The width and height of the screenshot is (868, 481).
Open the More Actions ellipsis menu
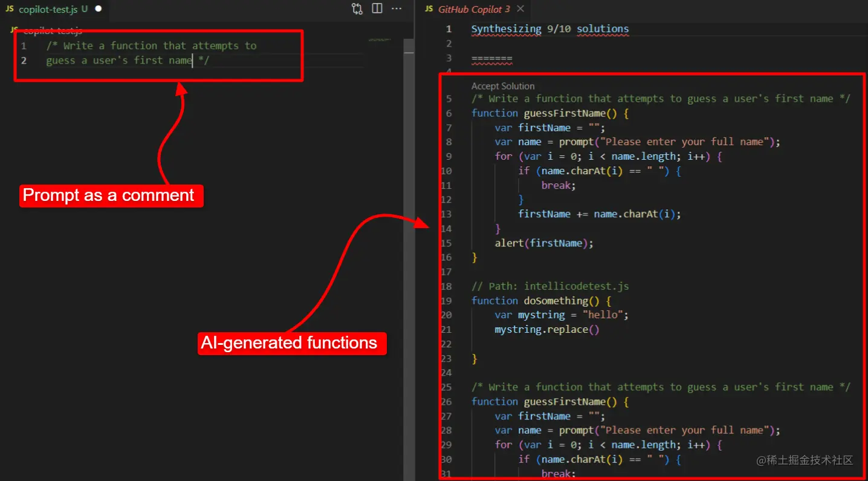(x=397, y=8)
